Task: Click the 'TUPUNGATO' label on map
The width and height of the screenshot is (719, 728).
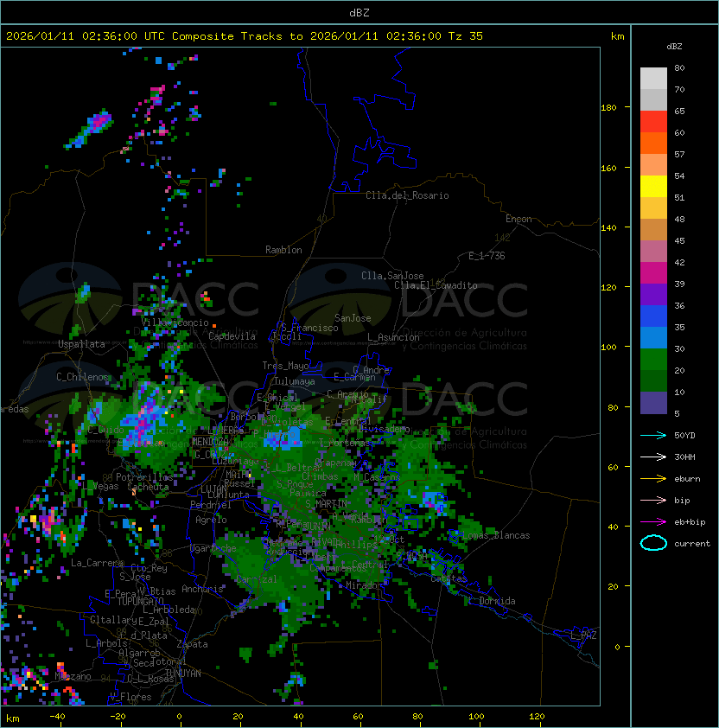Action: tap(140, 601)
